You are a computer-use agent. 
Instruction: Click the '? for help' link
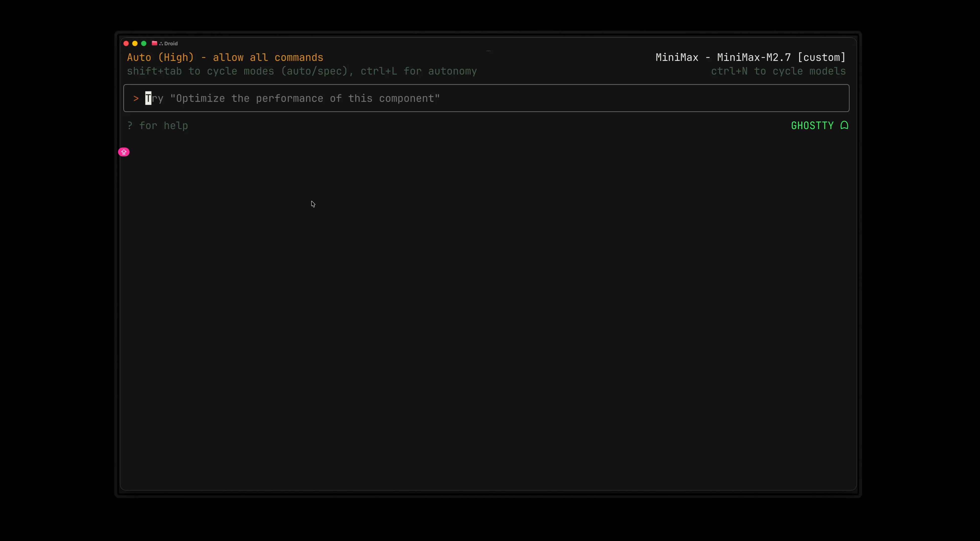pos(157,125)
